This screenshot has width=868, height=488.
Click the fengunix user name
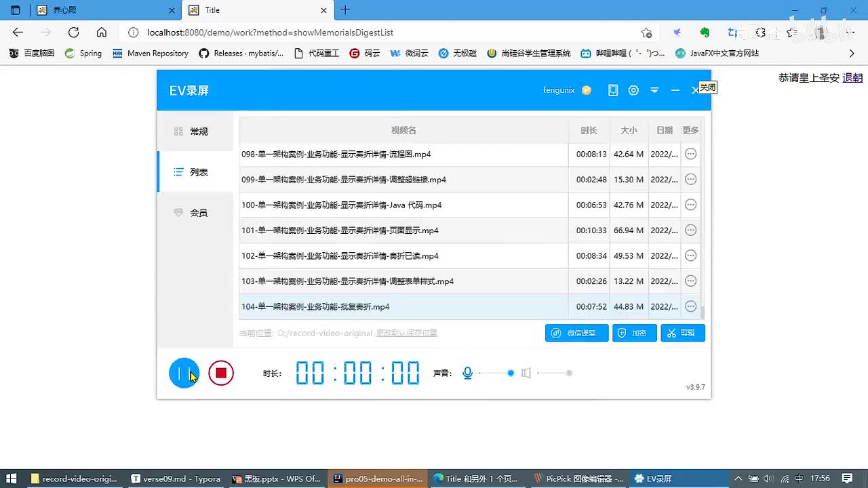[559, 90]
